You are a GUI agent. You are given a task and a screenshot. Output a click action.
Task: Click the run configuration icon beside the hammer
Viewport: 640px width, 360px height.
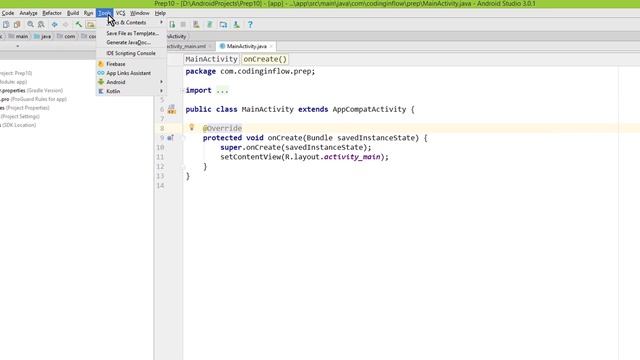click(x=91, y=24)
